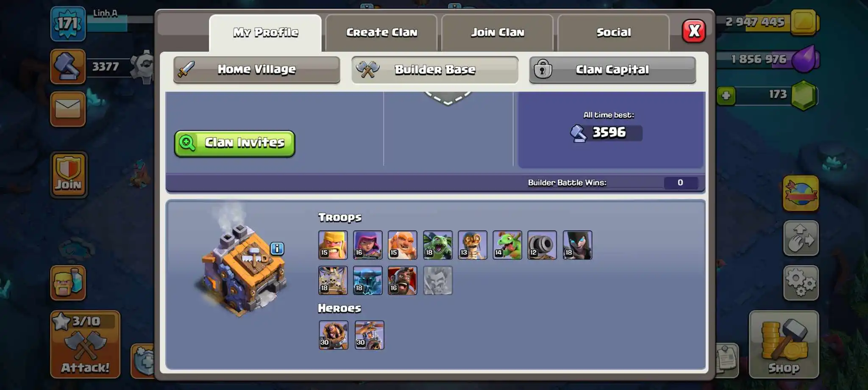Open the Builder Hall info icon

point(277,249)
